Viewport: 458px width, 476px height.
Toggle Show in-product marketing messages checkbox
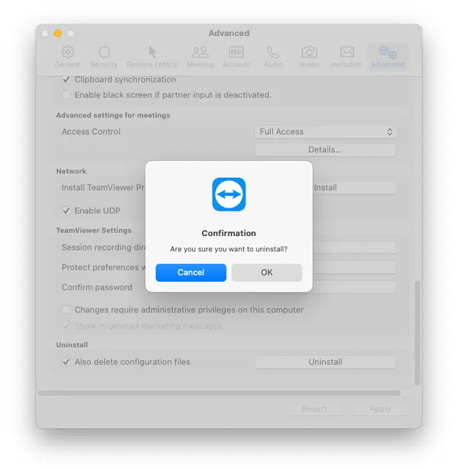click(x=66, y=325)
